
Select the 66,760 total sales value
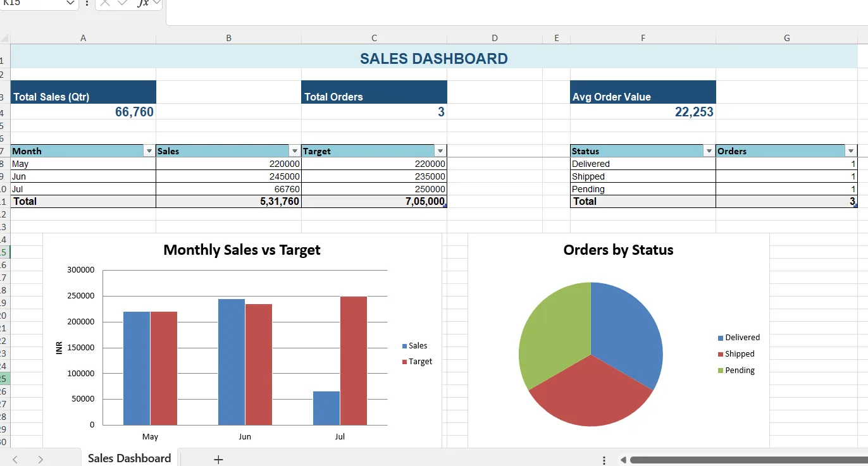tap(83, 112)
